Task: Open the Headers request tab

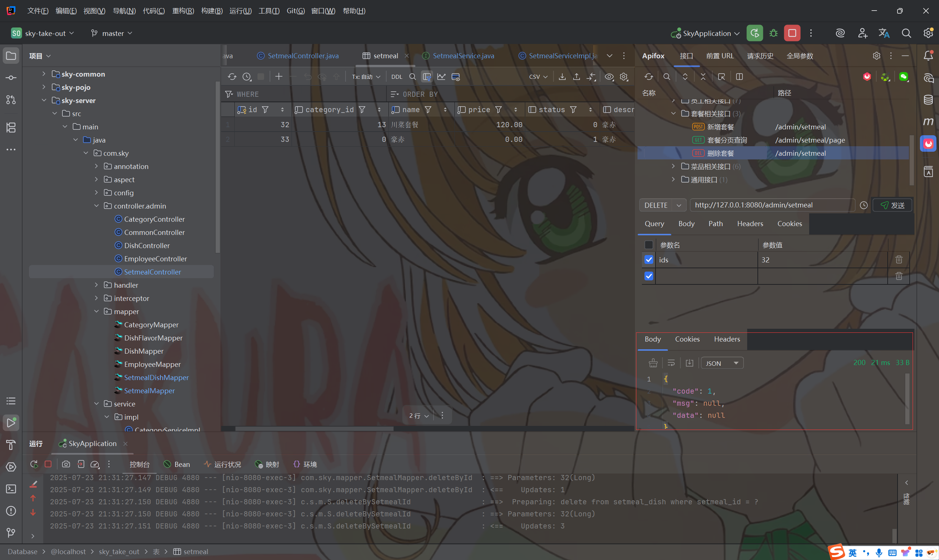Action: [x=749, y=224]
